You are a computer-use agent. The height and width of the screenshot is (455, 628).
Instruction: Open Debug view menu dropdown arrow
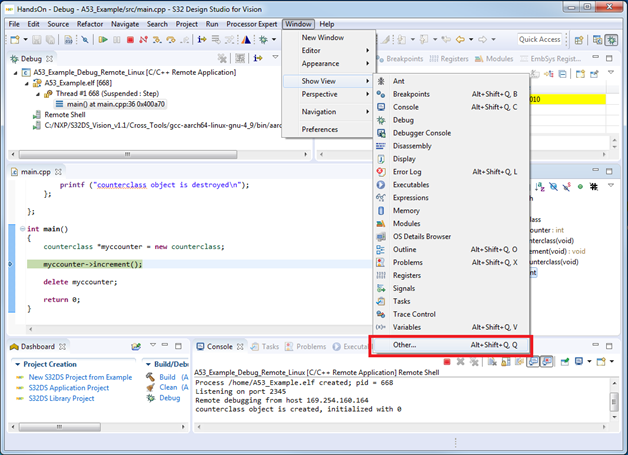click(x=275, y=57)
